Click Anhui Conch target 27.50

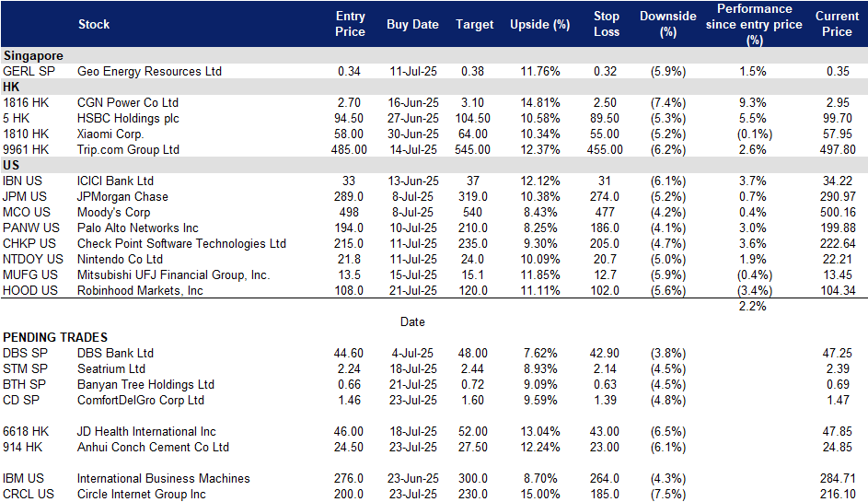pos(473,447)
